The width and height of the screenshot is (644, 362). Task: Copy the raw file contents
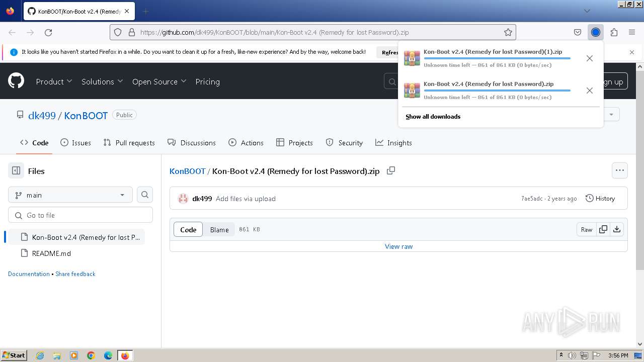603,229
